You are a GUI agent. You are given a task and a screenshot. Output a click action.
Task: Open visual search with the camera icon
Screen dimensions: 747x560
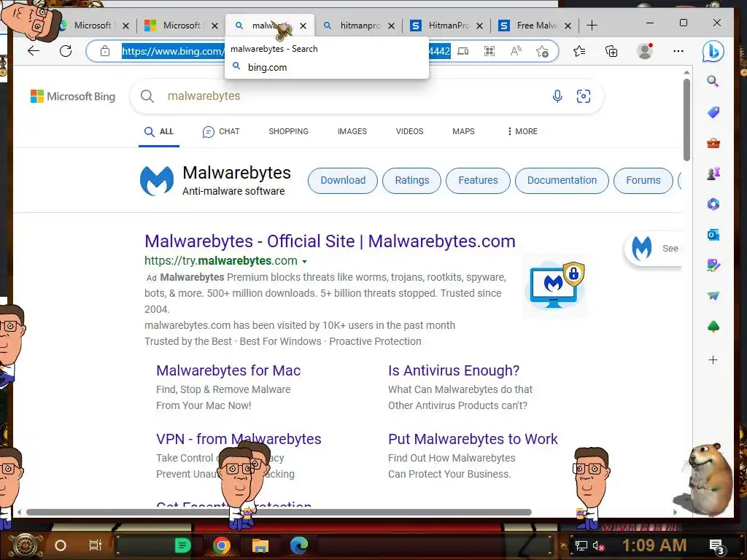pos(584,96)
